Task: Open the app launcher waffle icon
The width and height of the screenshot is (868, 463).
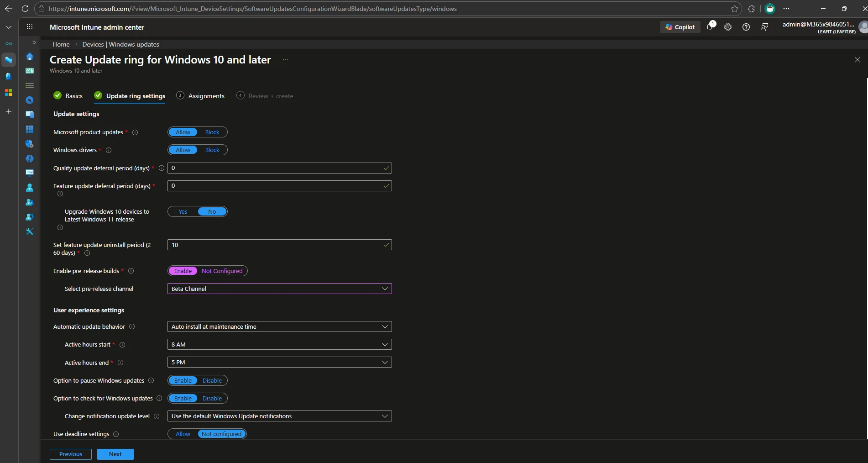Action: tap(30, 27)
